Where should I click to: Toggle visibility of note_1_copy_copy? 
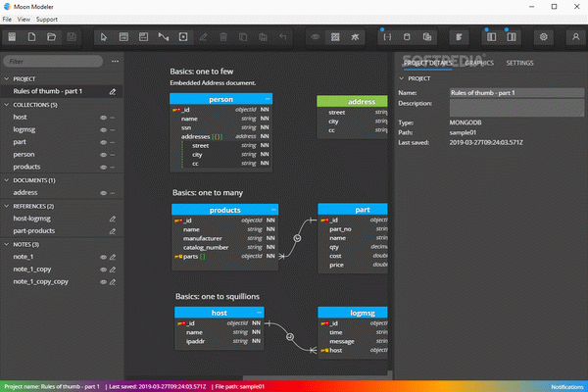pos(103,281)
